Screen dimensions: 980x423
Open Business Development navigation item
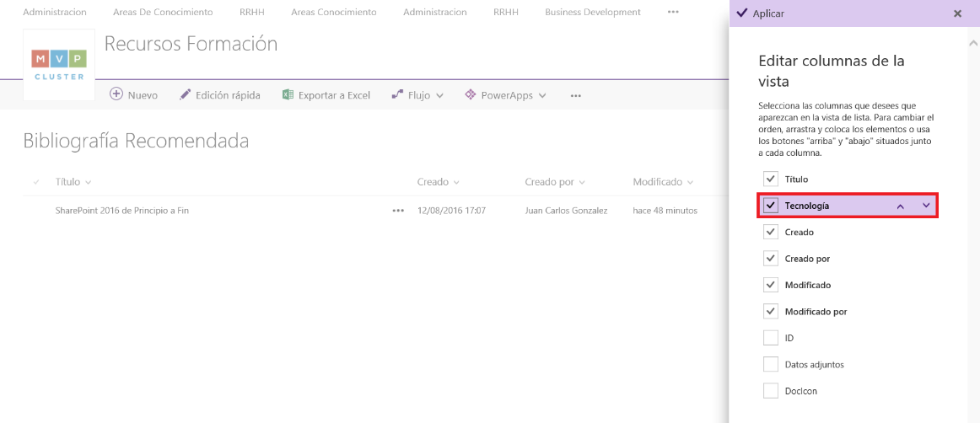point(593,12)
